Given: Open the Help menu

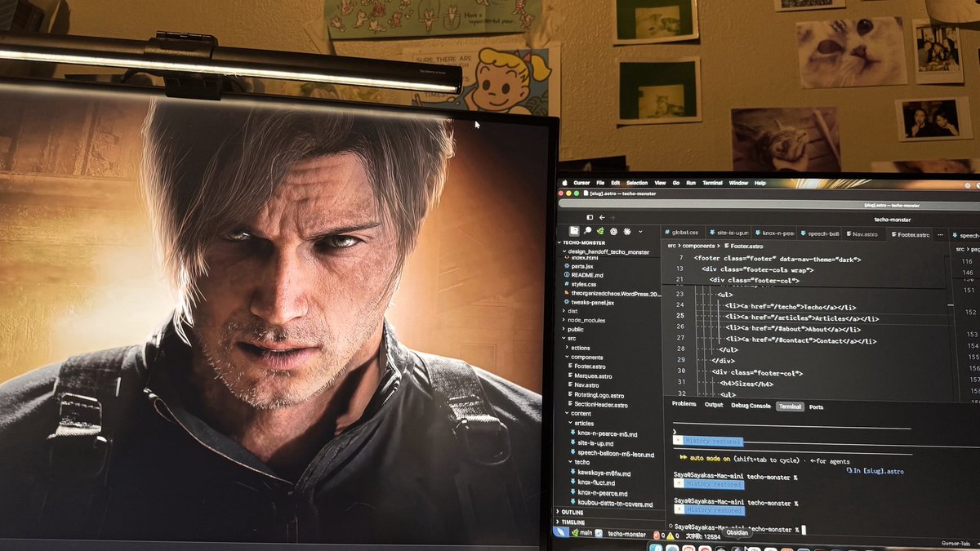Looking at the screenshot, I should point(760,183).
